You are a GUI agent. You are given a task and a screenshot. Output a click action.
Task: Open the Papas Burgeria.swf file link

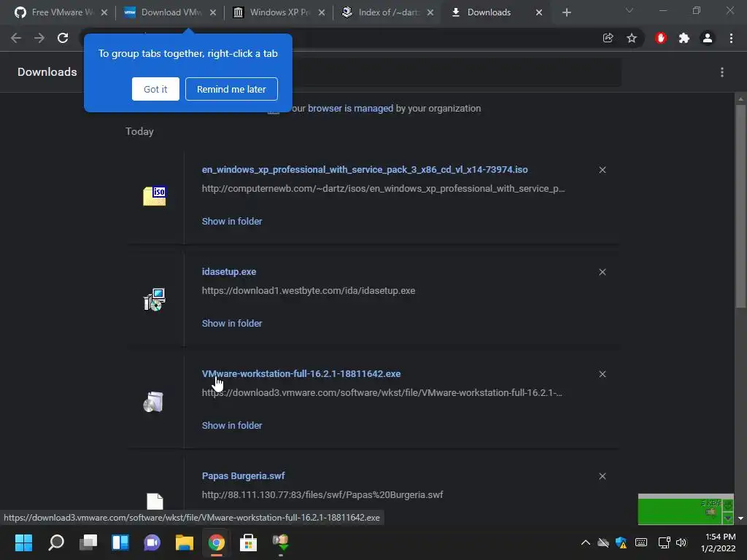click(x=244, y=476)
